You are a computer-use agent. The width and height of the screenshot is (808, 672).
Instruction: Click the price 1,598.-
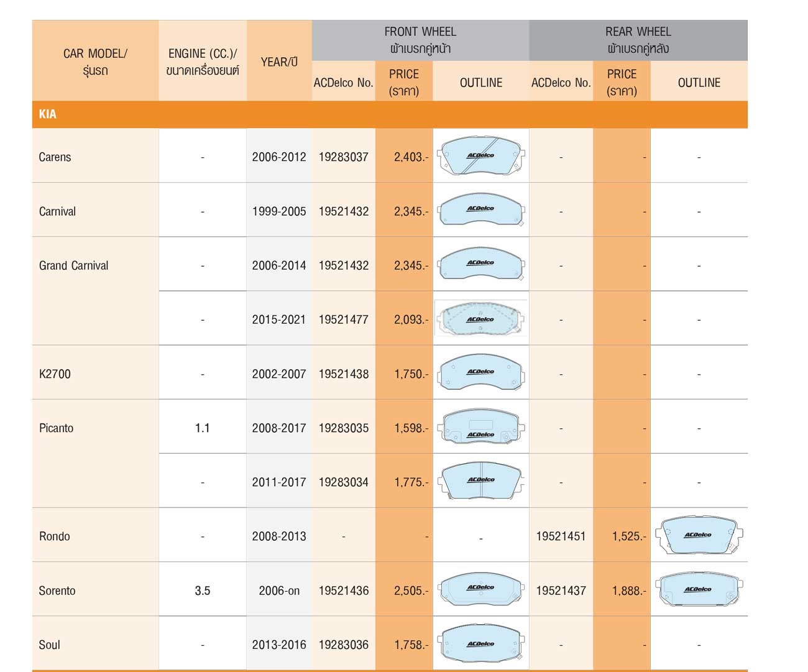411,428
